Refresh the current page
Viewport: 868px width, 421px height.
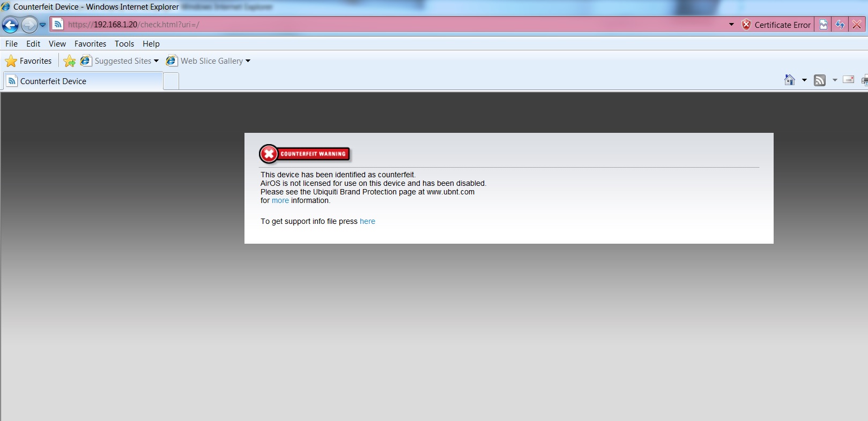tap(840, 25)
